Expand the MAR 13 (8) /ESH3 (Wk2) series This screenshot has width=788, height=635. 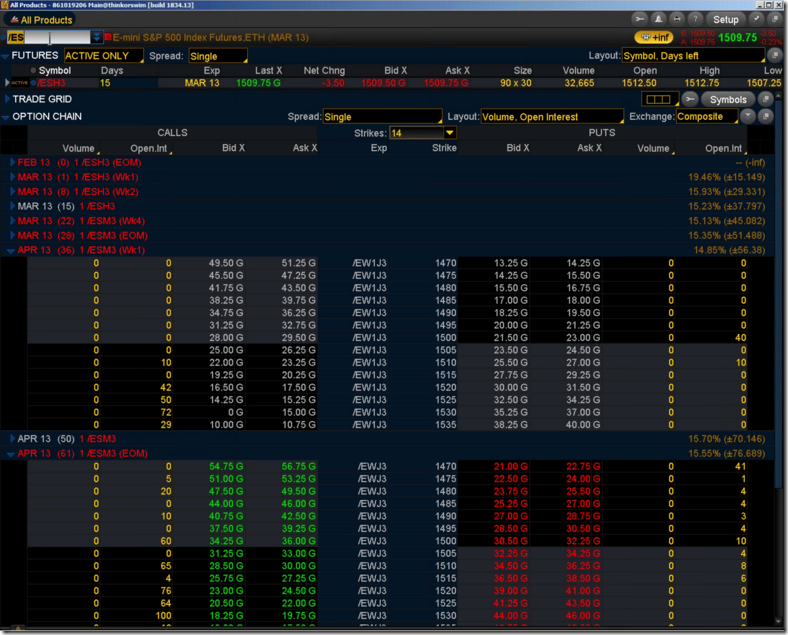(x=13, y=191)
